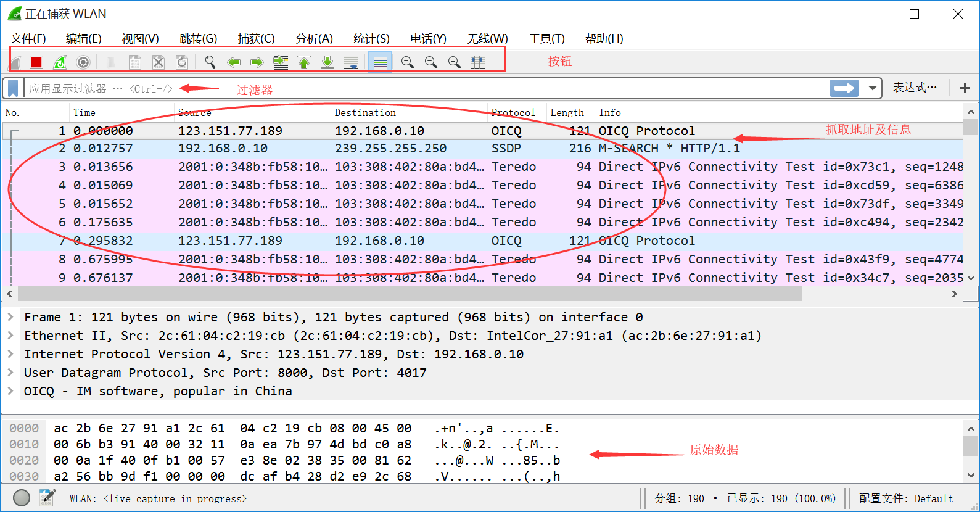Click 配置文件: Default in status bar
The width and height of the screenshot is (980, 512).
point(905,498)
